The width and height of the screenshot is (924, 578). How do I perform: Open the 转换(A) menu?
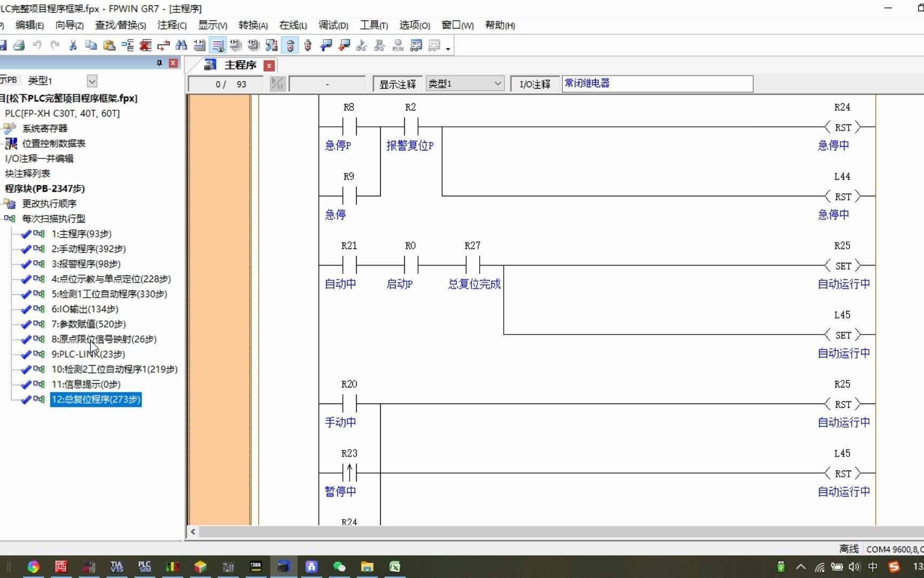point(253,25)
